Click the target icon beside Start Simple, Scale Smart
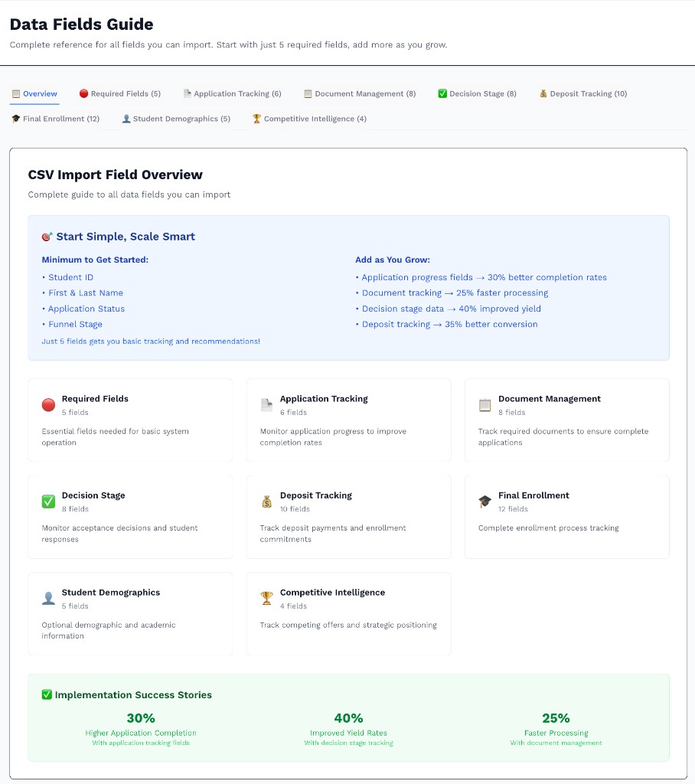This screenshot has height=784, width=695. 47,237
